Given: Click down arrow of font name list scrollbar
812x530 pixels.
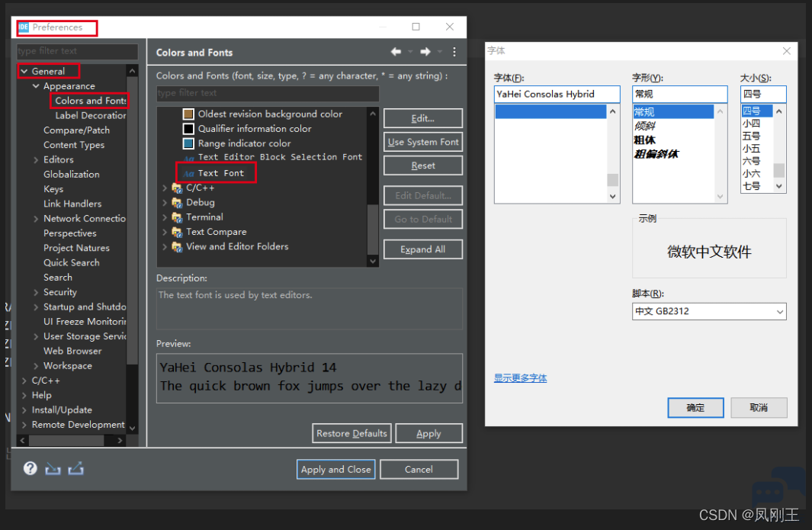Looking at the screenshot, I should [613, 196].
